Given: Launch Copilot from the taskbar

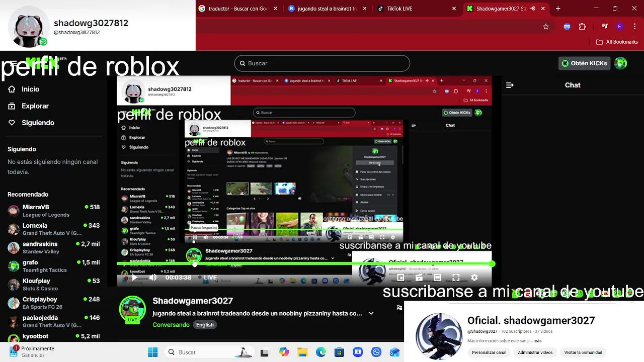Looking at the screenshot, I should [284, 352].
